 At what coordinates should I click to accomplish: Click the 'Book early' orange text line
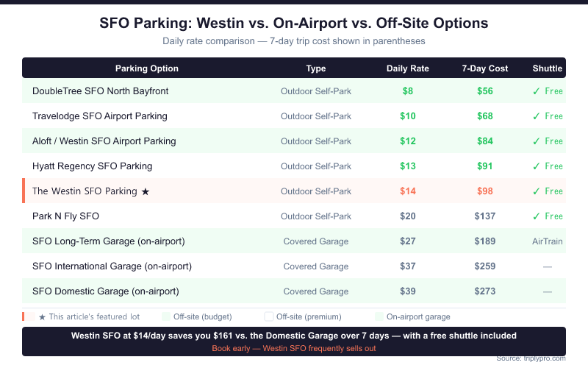294,348
